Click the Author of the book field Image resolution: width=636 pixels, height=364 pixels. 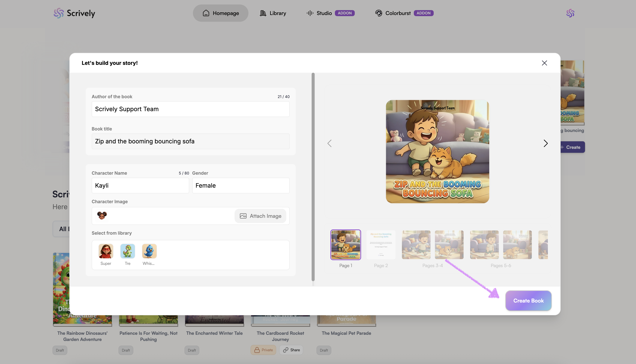coord(190,109)
